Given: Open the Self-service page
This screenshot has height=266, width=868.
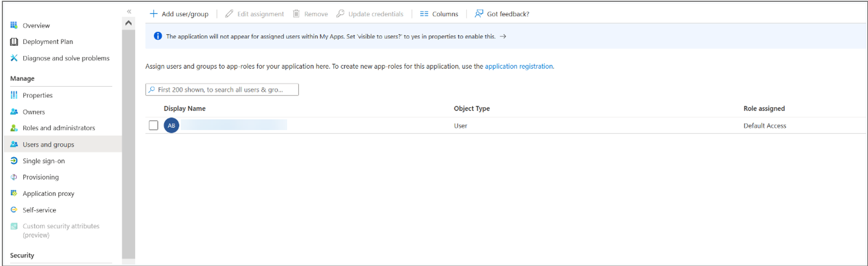Looking at the screenshot, I should [x=39, y=210].
